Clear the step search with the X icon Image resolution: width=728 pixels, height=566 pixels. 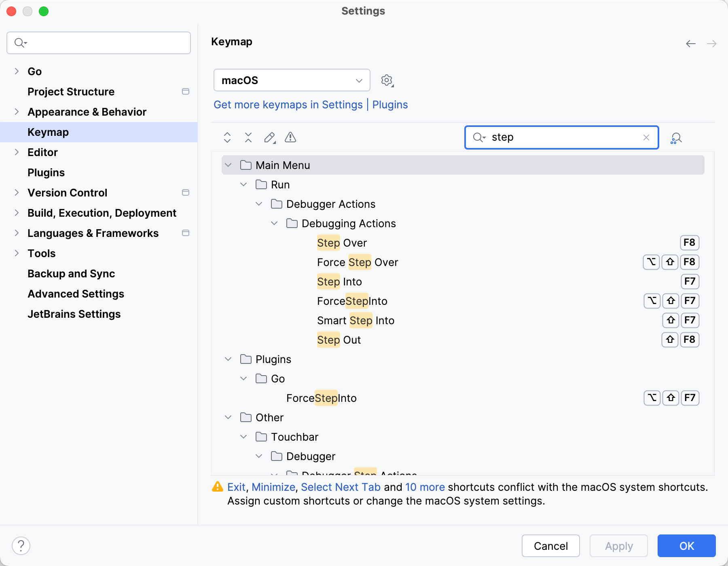pyautogui.click(x=645, y=137)
